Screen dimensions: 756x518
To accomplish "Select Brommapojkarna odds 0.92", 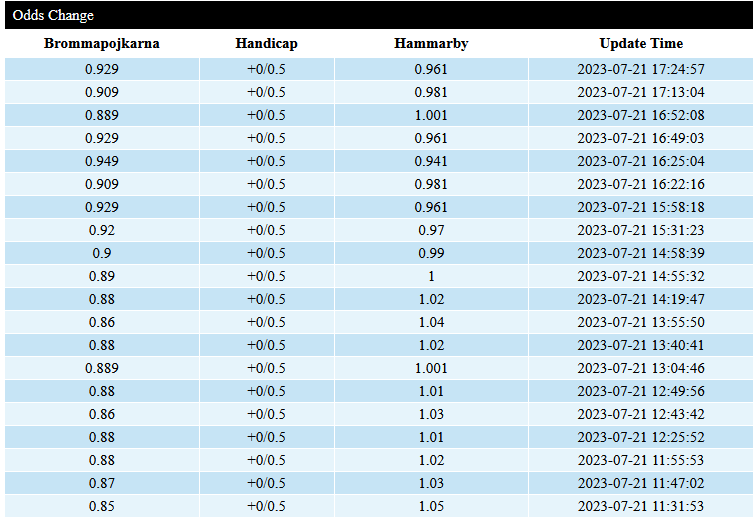I will click(102, 230).
